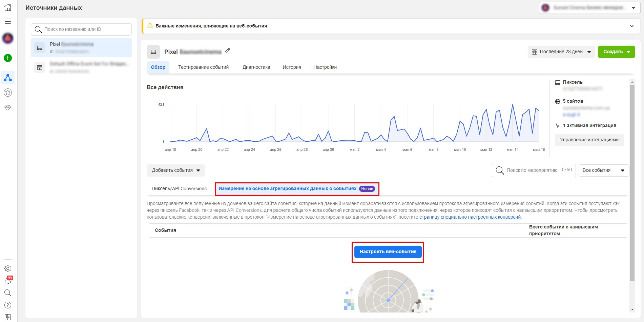Screen dimensions: 644x322
Task: Click the laptop icon next to Пиксель label
Action: (558, 82)
